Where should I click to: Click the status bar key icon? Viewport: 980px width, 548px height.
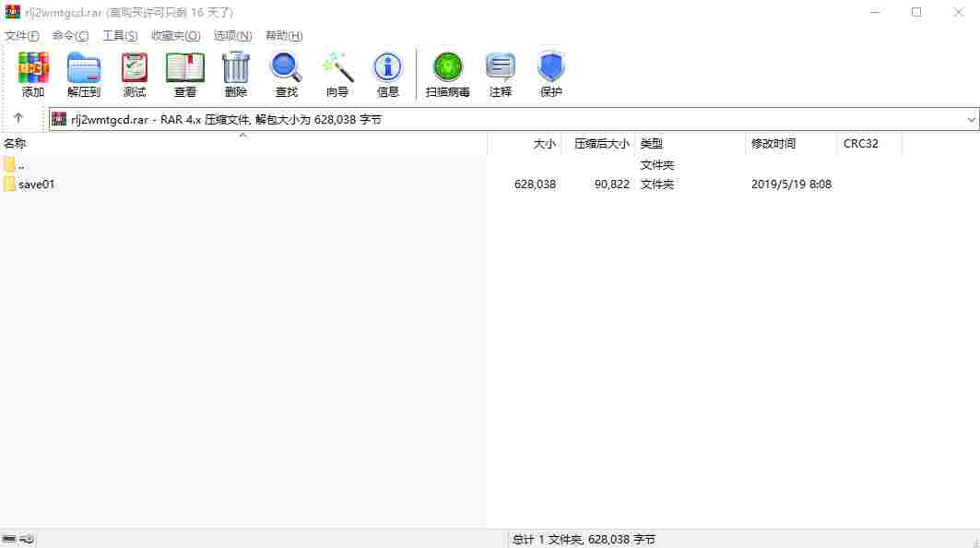tap(26, 539)
